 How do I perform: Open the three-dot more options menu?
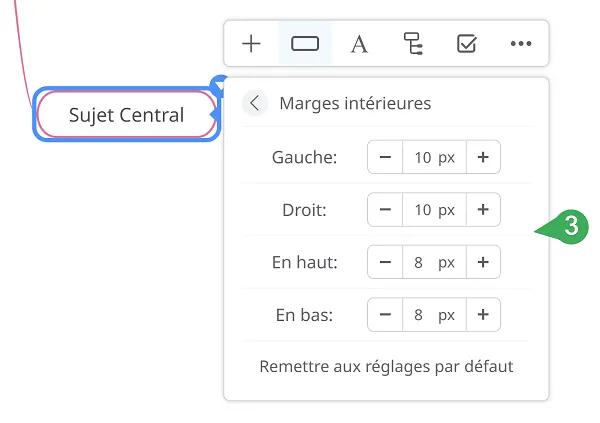click(x=521, y=43)
